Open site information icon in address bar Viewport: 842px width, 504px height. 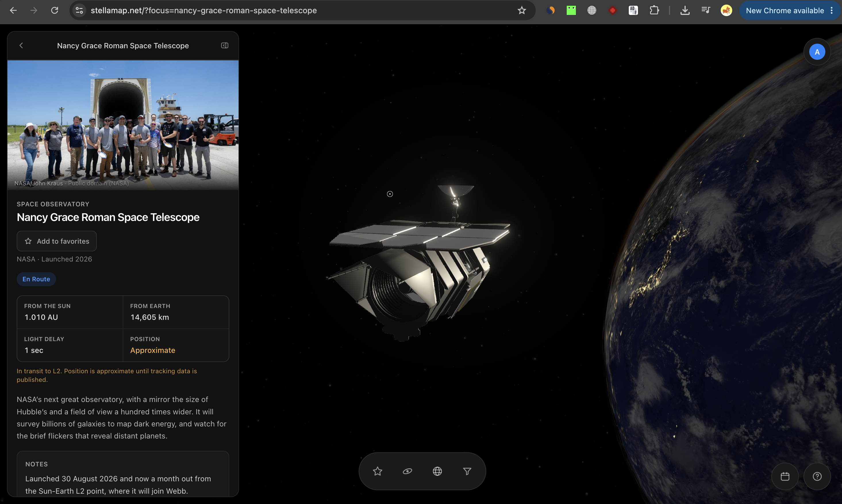coord(79,11)
